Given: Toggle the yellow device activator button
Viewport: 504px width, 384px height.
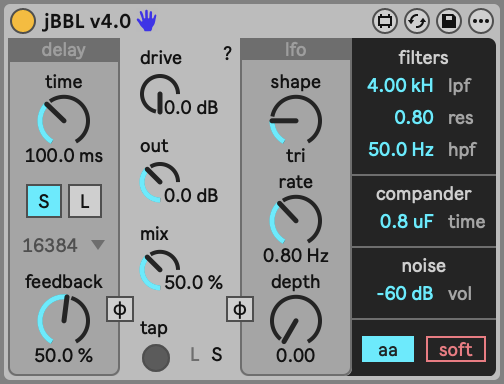Looking at the screenshot, I should tap(23, 21).
